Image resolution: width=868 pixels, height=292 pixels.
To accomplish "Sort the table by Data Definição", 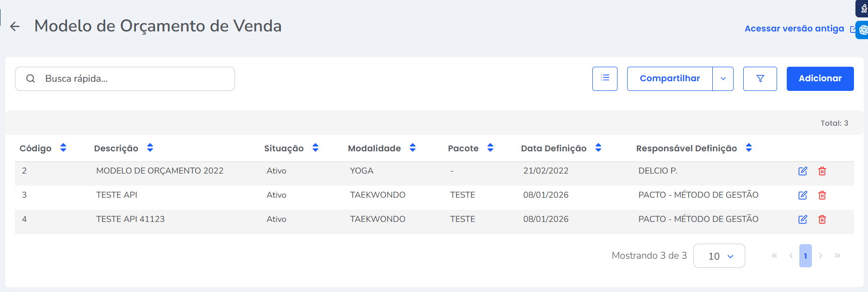I will 598,148.
